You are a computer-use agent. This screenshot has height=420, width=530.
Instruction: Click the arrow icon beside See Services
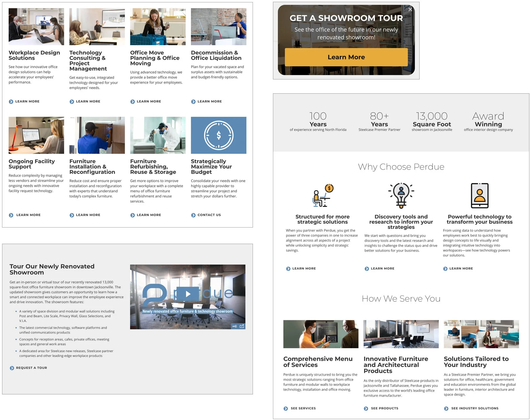[x=286, y=409]
